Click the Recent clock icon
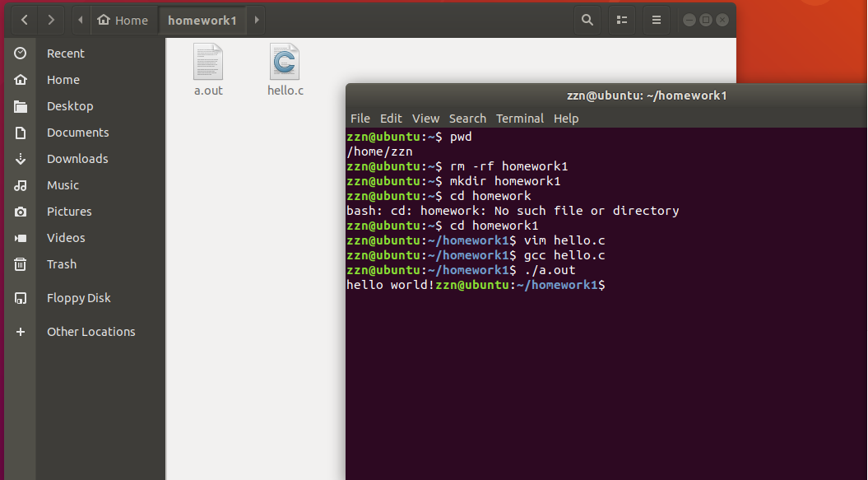Screen dimensions: 868x480 tap(21, 54)
